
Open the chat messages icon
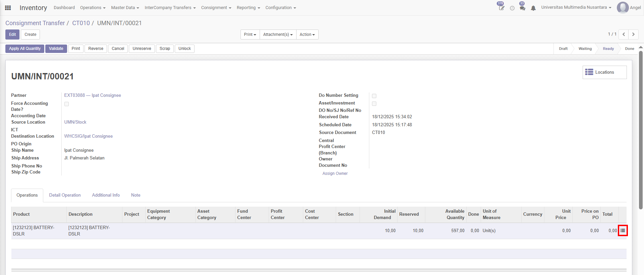[x=522, y=8]
